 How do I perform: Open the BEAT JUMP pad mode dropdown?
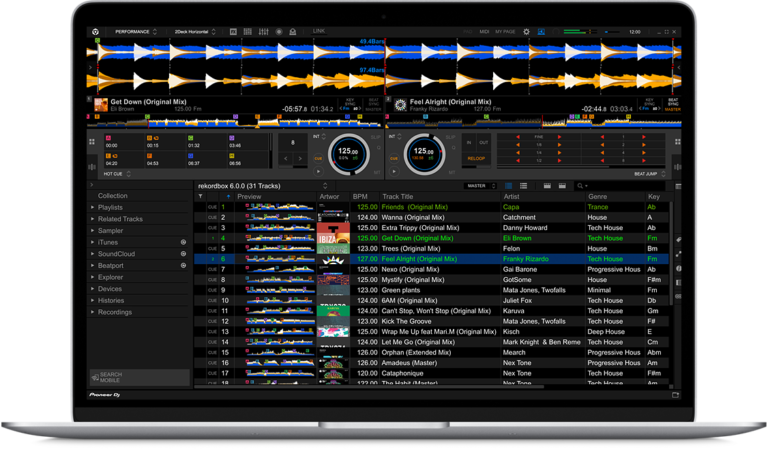pos(649,174)
